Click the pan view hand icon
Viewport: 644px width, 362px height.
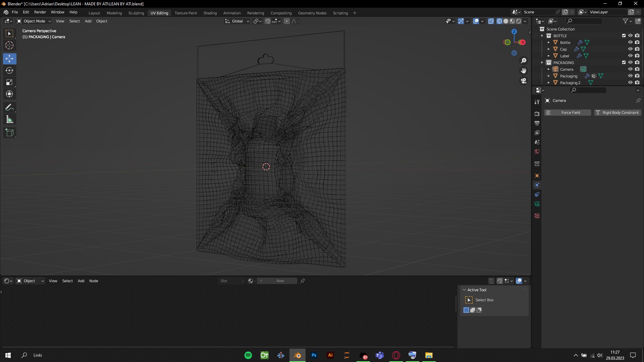tap(524, 71)
